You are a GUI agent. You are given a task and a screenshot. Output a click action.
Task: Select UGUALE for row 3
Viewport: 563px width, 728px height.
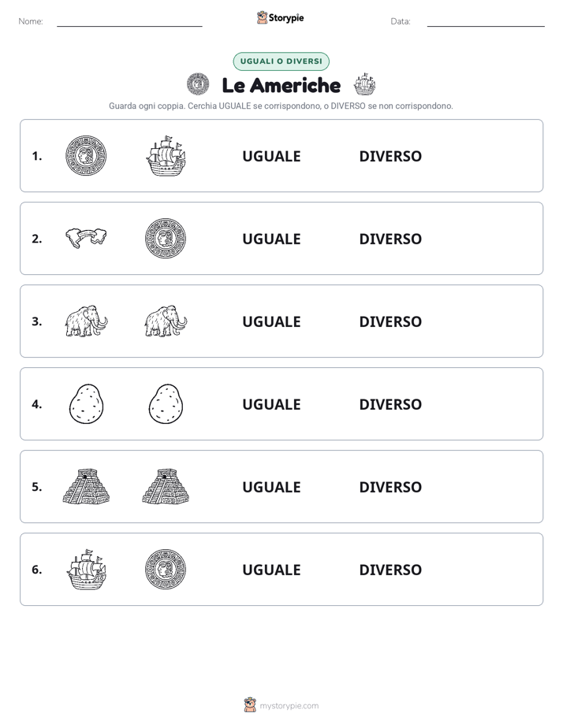[271, 321]
